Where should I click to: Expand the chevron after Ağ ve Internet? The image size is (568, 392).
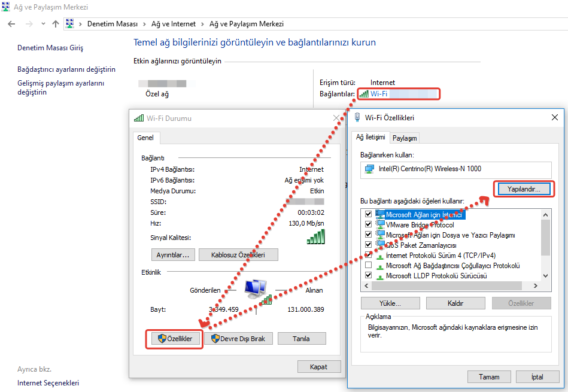coord(202,24)
